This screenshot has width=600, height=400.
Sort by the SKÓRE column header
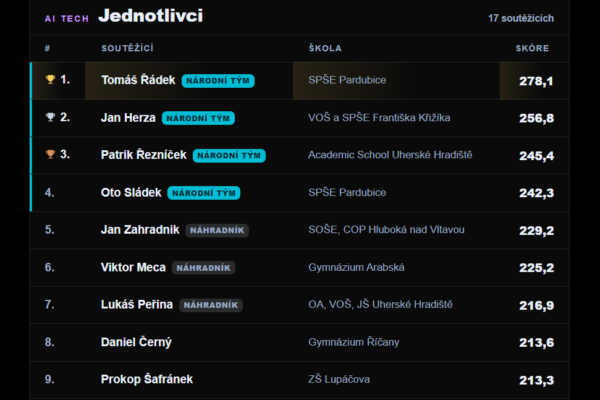pos(532,48)
